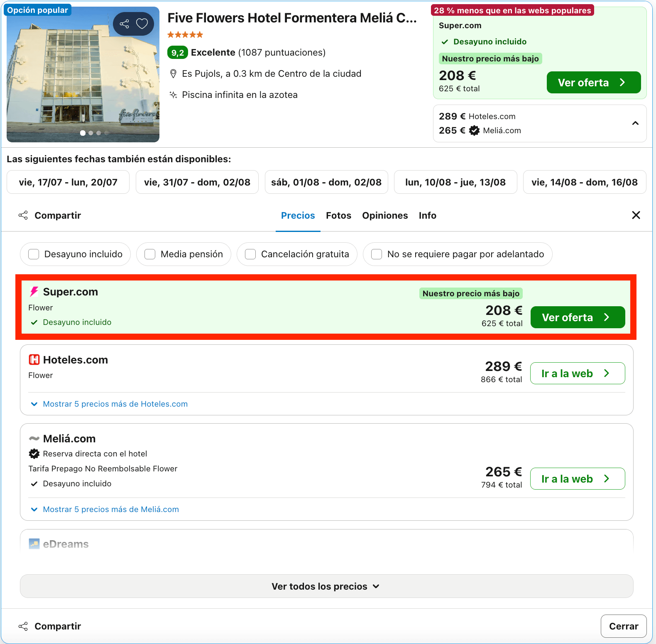Tick the Desayuno incluido filter checkbox
The image size is (656, 644).
[x=34, y=254]
